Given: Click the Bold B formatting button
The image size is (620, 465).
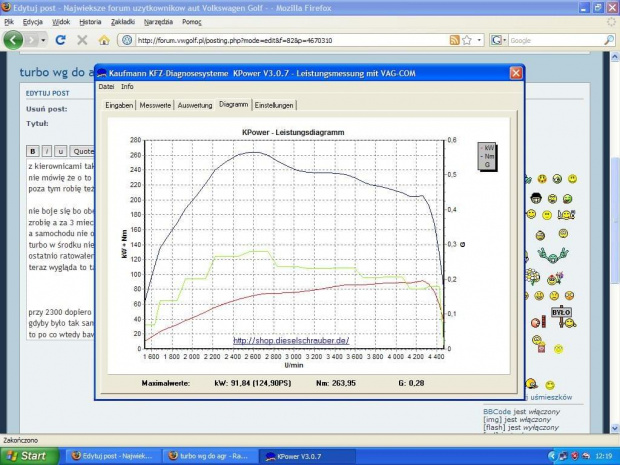Looking at the screenshot, I should coord(33,151).
